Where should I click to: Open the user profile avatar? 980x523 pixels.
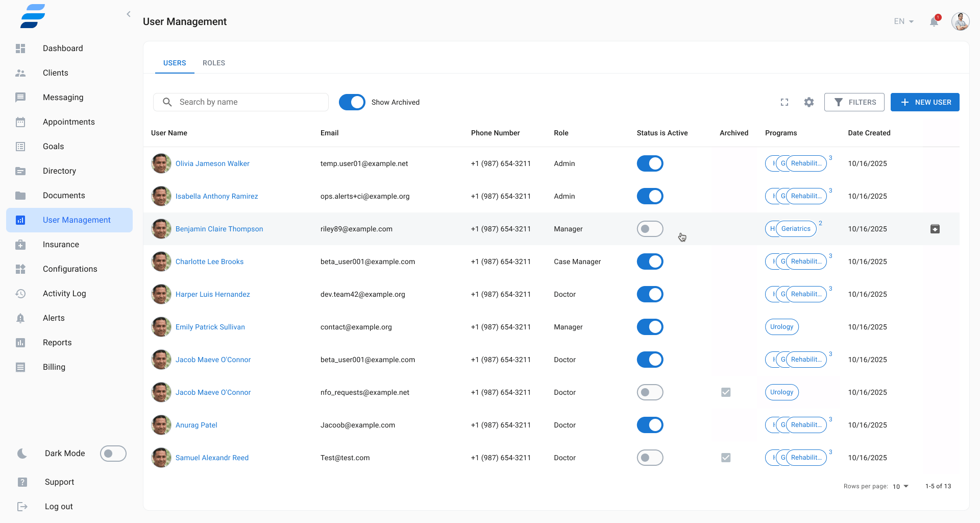tap(960, 21)
